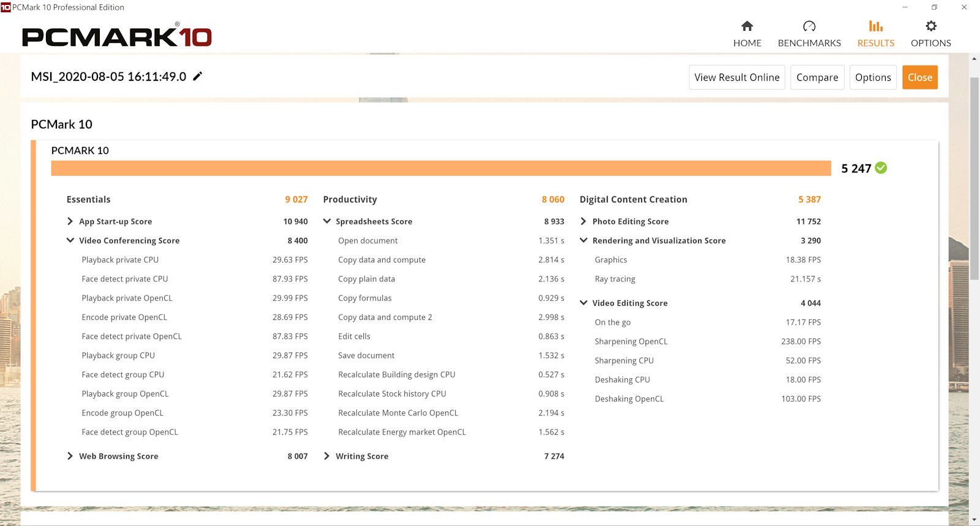
Task: Click Copy formulas row
Action: tap(451, 298)
